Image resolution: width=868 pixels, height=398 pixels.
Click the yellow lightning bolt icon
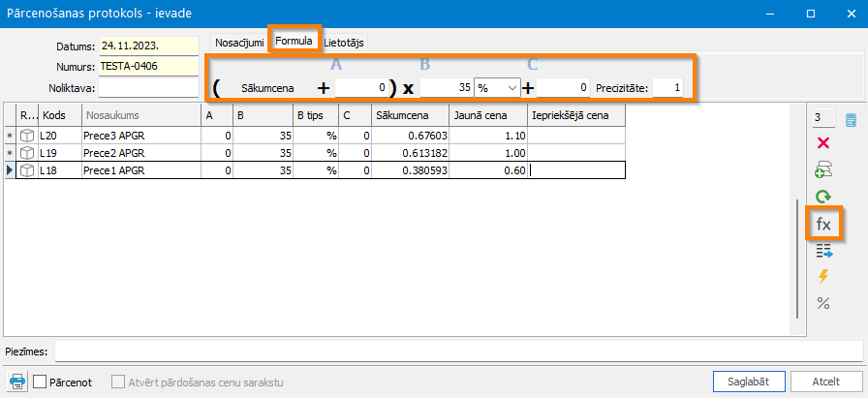point(823,276)
